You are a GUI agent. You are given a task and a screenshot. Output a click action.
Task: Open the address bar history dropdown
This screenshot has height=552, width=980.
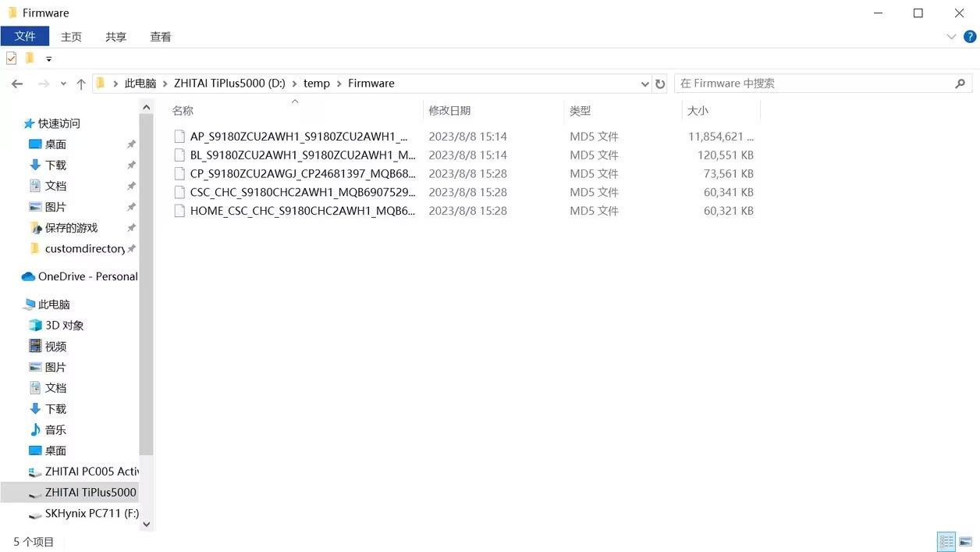point(644,84)
